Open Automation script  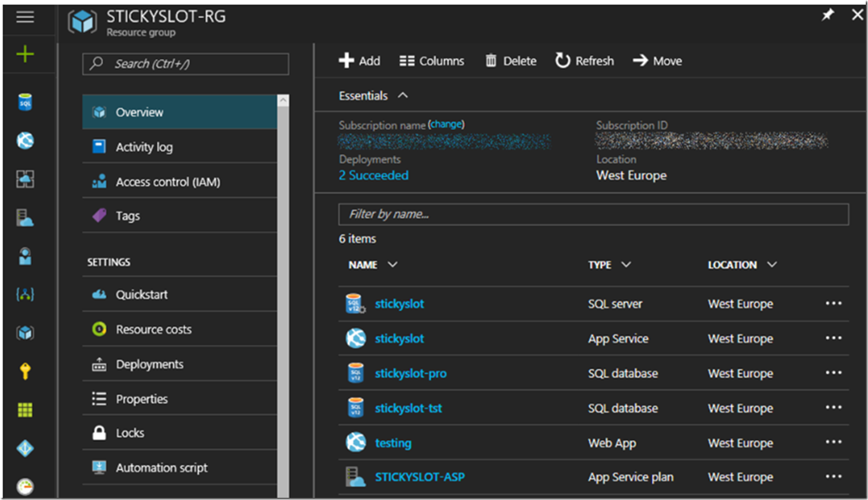180,467
